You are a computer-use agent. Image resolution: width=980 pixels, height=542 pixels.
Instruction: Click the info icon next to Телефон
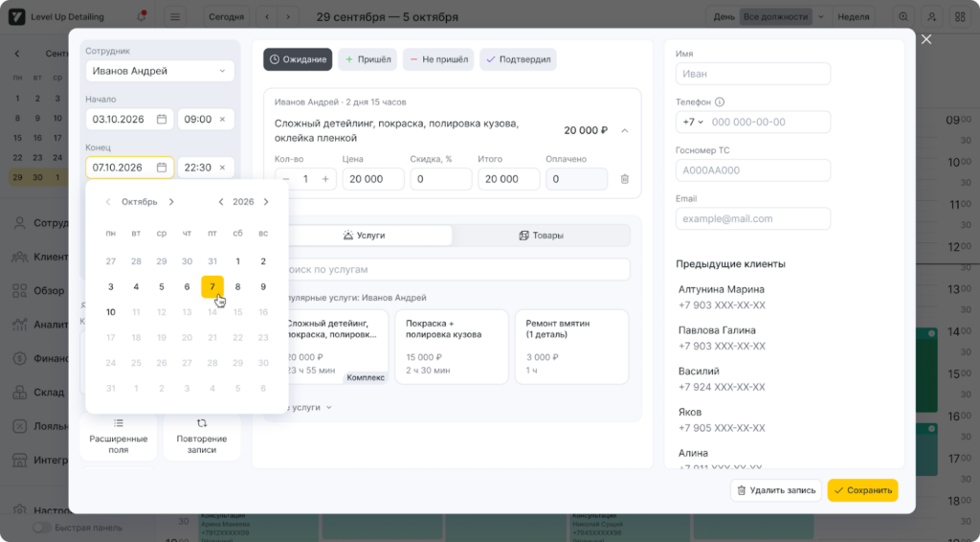tap(720, 102)
